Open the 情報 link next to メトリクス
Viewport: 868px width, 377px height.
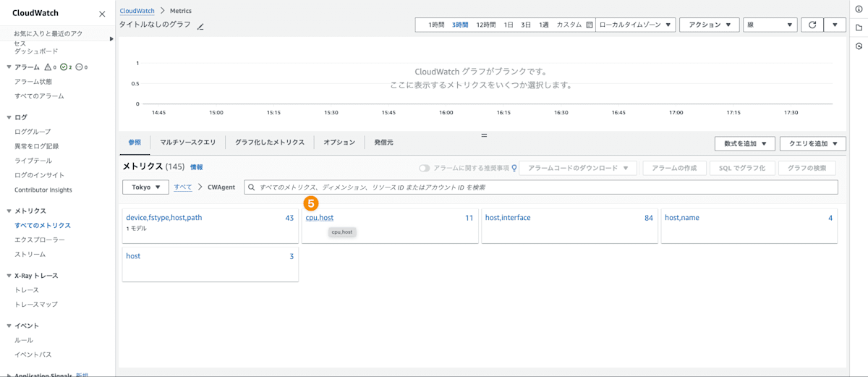197,167
